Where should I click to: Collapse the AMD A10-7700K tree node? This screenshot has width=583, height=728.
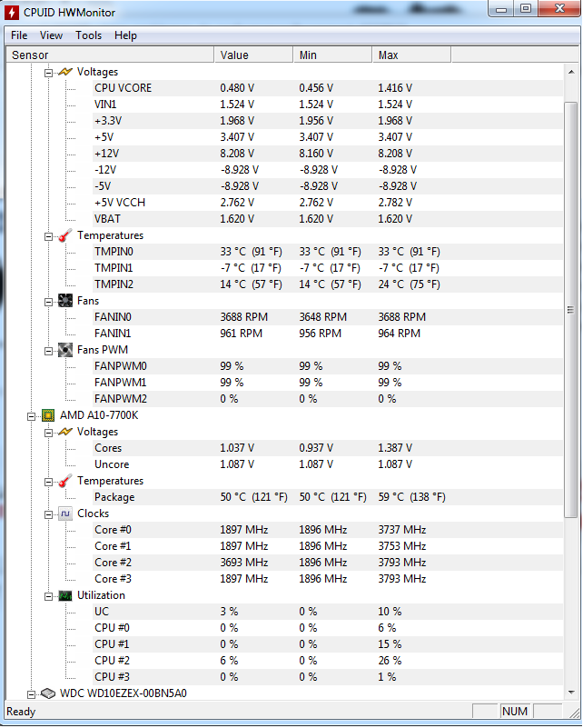(x=31, y=416)
